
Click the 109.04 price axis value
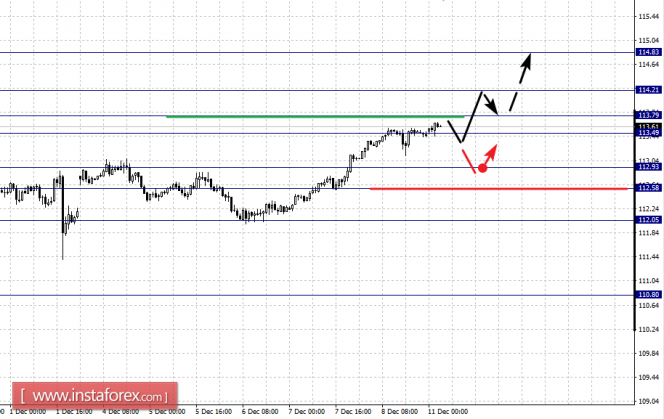[649, 401]
